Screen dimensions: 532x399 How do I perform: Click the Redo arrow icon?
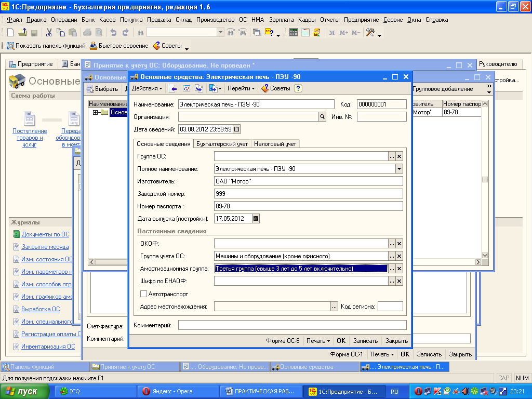125,33
